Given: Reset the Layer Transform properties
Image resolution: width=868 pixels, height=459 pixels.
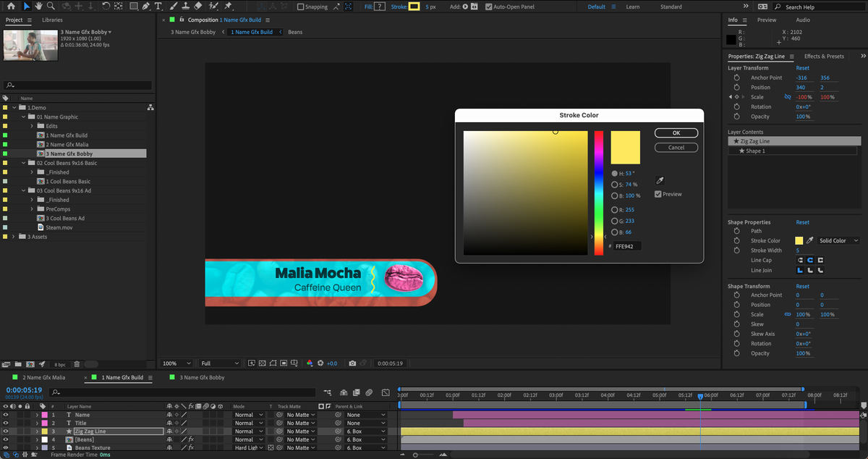Looking at the screenshot, I should point(803,67).
